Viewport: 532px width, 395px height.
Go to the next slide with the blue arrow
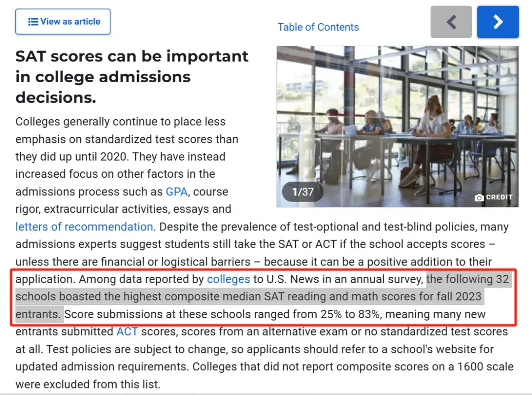(x=498, y=22)
